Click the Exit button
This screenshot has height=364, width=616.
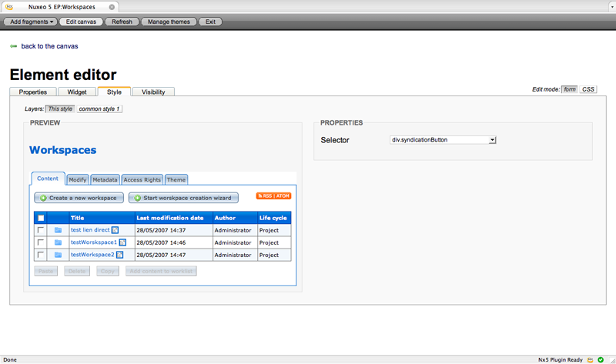(x=210, y=22)
